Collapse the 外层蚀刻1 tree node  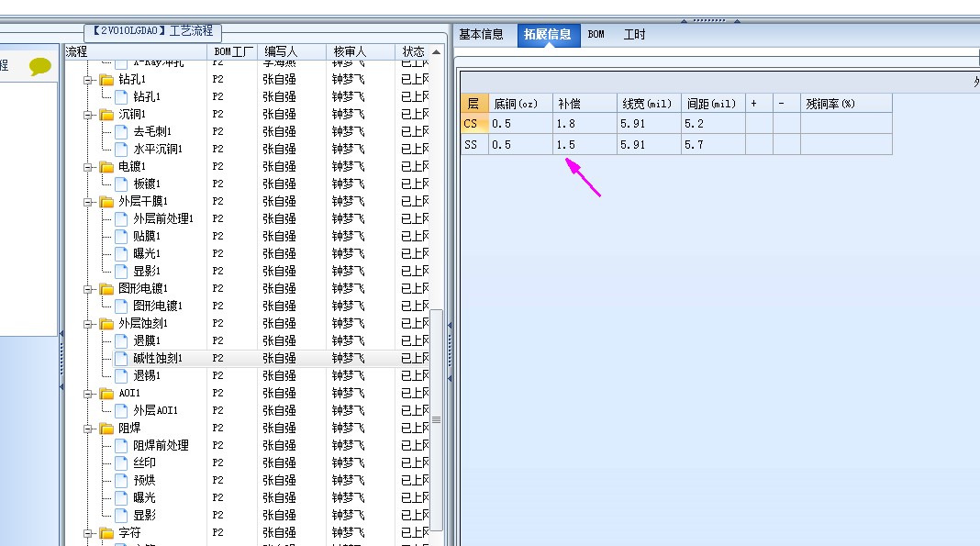[88, 324]
